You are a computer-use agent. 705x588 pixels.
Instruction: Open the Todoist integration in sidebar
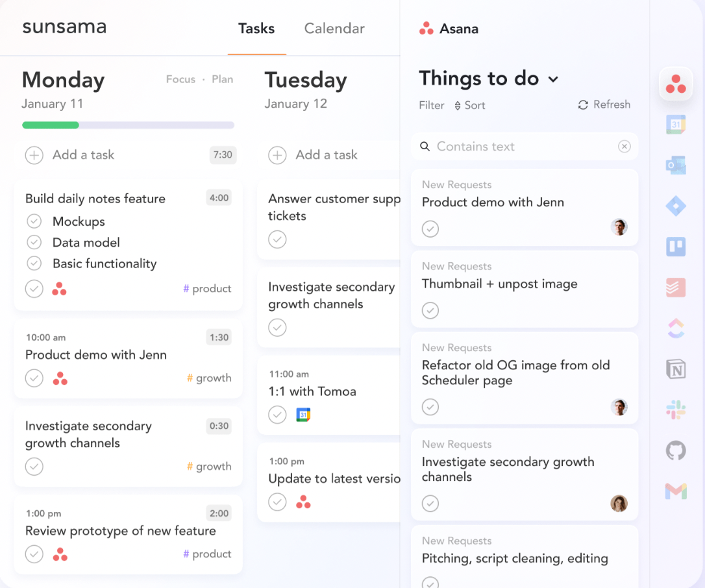(676, 288)
